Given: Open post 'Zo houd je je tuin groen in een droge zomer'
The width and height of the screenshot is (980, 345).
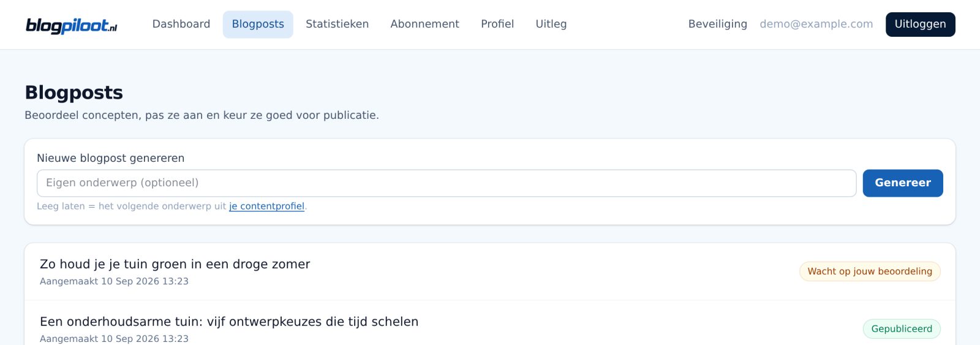Looking at the screenshot, I should point(175,264).
